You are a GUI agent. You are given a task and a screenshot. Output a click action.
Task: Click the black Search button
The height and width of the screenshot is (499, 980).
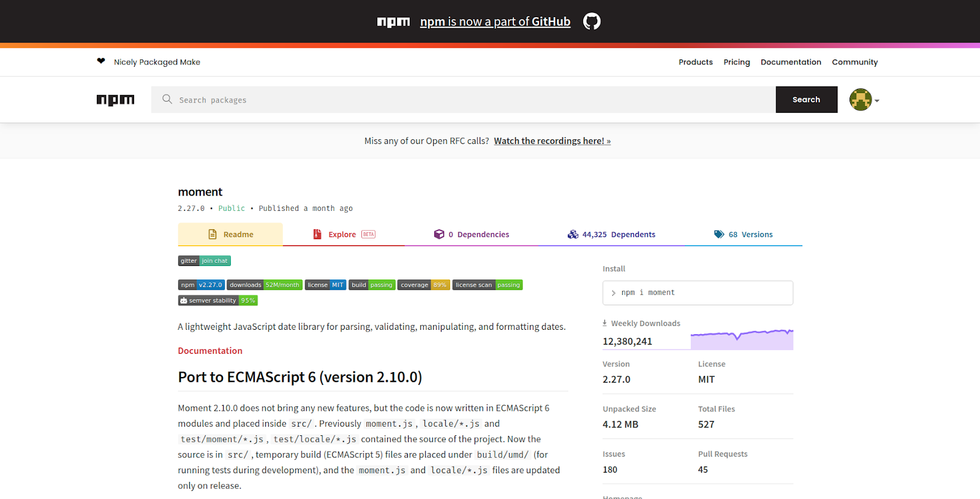tap(807, 99)
